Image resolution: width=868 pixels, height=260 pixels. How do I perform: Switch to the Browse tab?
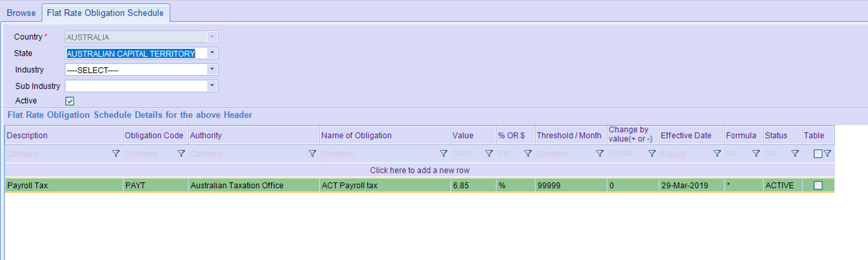(x=21, y=13)
